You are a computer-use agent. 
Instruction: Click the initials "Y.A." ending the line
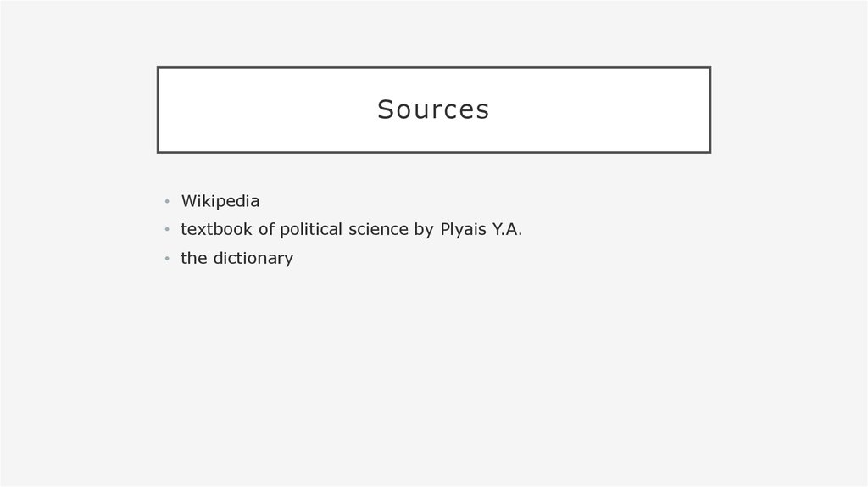click(x=507, y=229)
